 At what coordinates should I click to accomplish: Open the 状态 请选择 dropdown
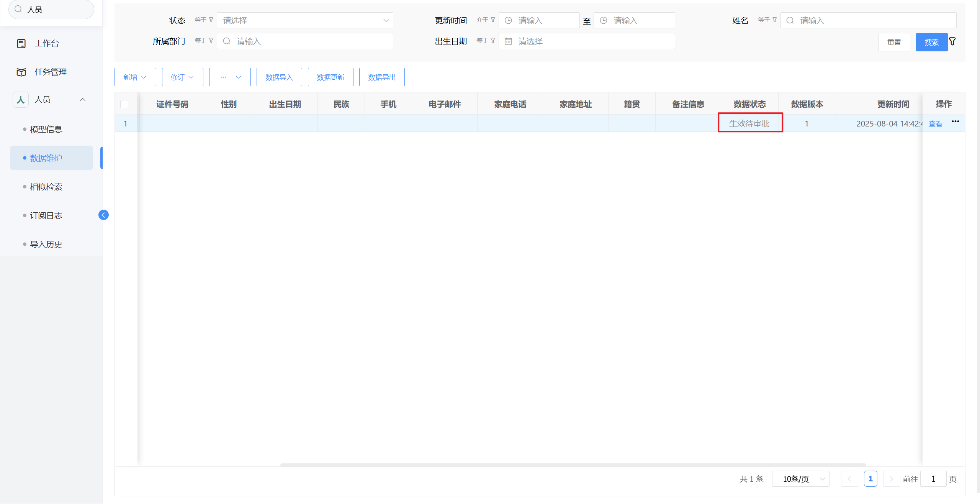[x=305, y=20]
